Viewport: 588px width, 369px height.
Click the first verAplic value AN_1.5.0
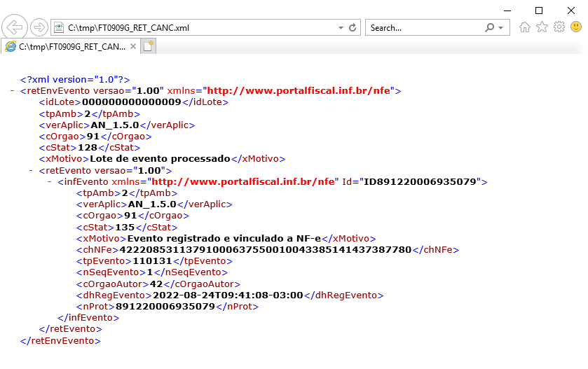pyautogui.click(x=115, y=125)
